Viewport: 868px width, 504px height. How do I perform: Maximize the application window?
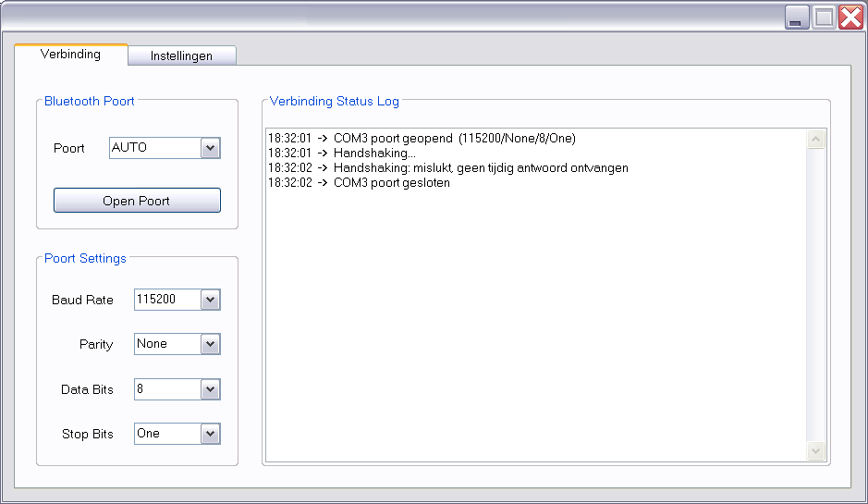[824, 18]
